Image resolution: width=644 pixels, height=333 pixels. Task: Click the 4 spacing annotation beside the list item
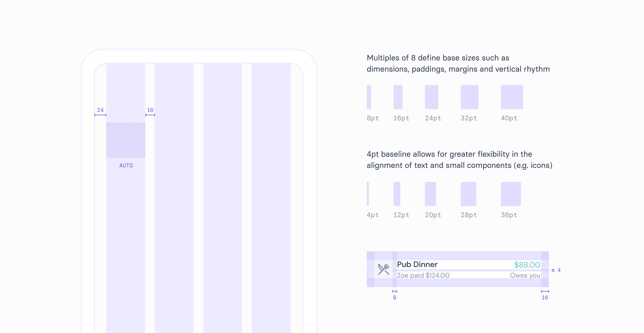coord(559,270)
